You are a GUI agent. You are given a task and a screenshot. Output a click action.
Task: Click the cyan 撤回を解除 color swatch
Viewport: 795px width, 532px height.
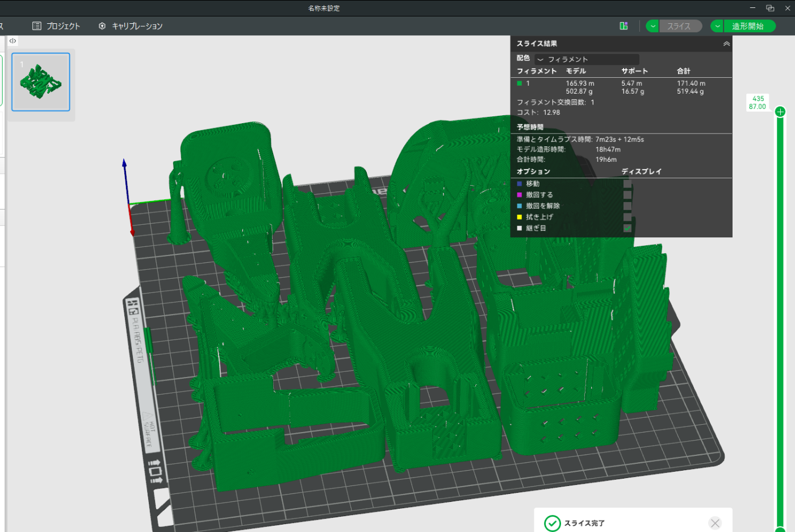click(x=520, y=206)
